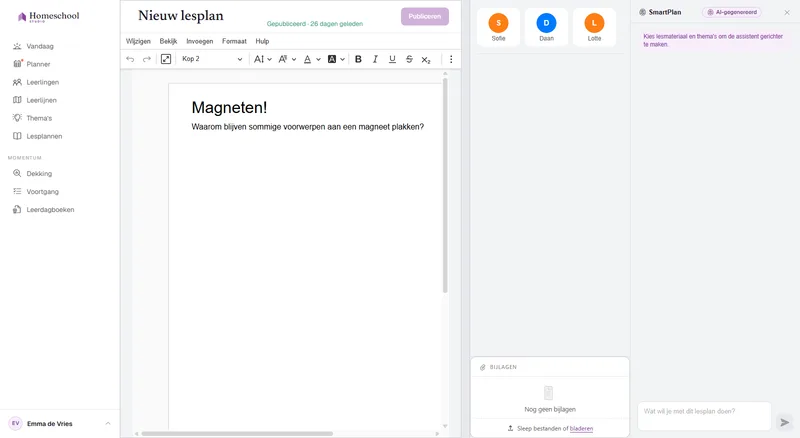Open Dekking under Momentum
Image resolution: width=800 pixels, height=438 pixels.
point(39,174)
